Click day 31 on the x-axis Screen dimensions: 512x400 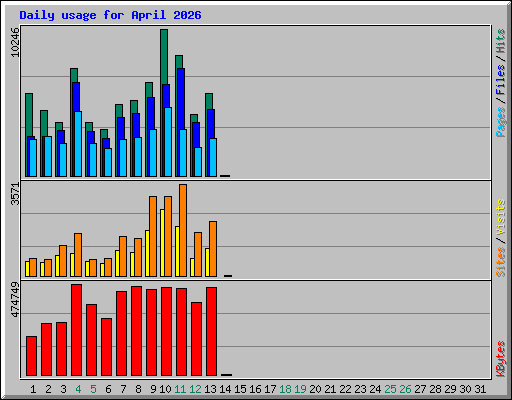480,389
